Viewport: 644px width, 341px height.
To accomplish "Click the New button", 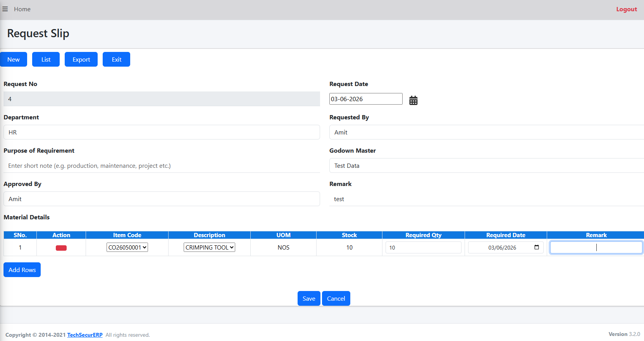I will 14,59.
